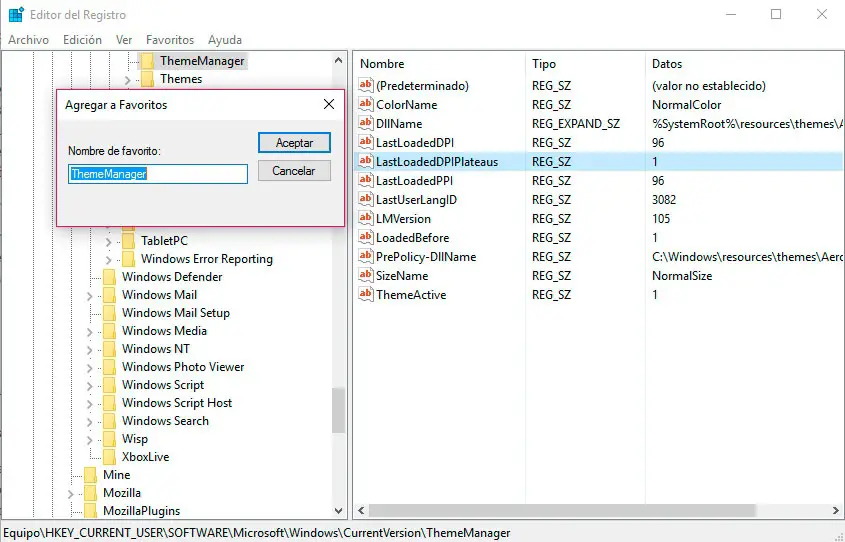Expand the Windows NT key
This screenshot has height=542, width=845.
[89, 350]
